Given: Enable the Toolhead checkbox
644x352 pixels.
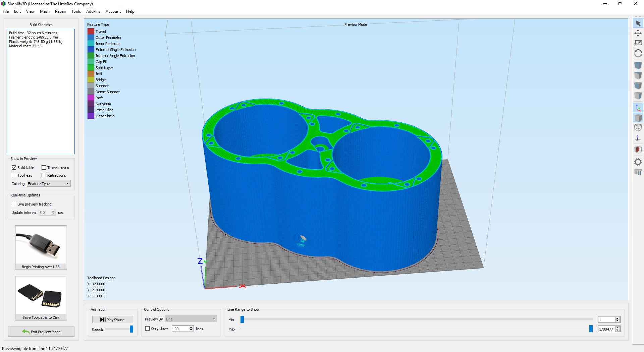Looking at the screenshot, I should pos(14,175).
